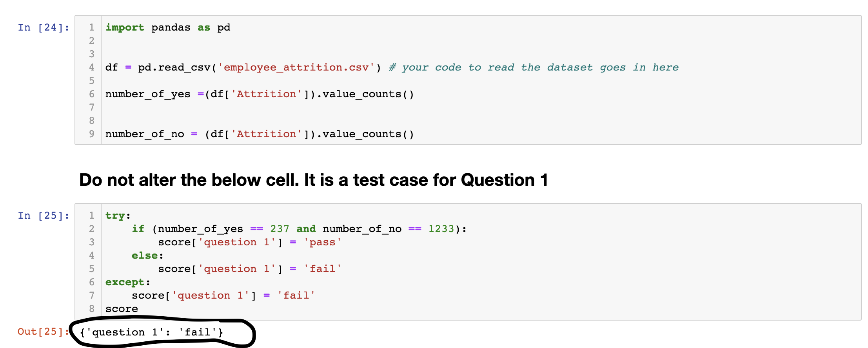
Task: Click the try keyword in cell 25
Action: coord(115,216)
